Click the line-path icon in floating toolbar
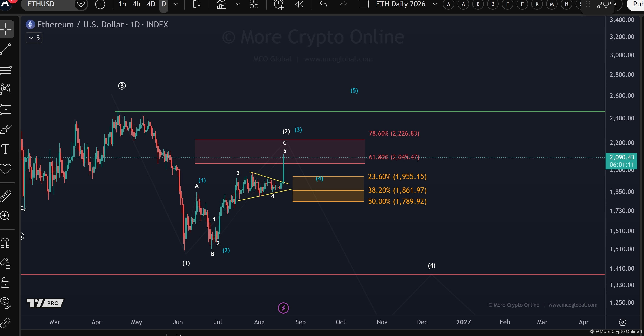Image resolution: width=644 pixels, height=336 pixels. pos(604,5)
